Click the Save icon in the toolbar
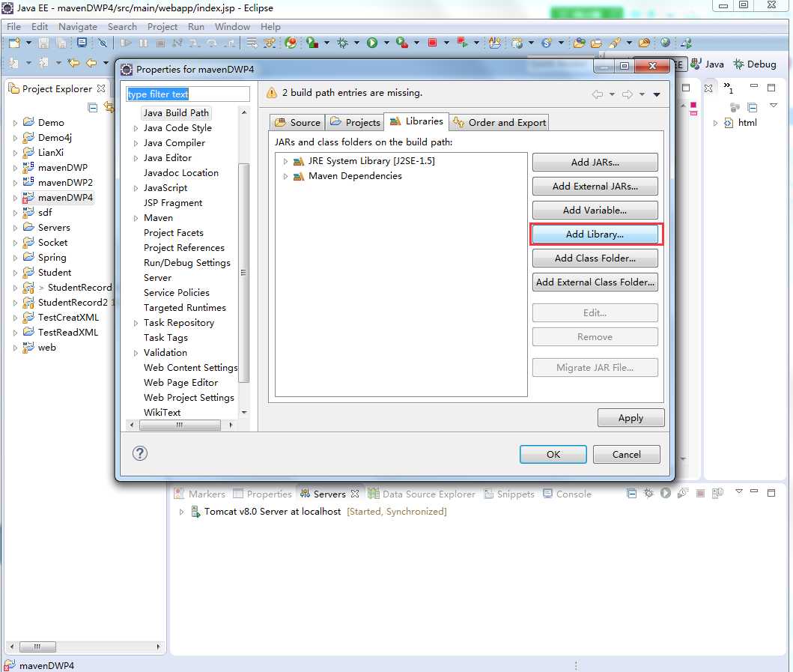 coord(44,43)
